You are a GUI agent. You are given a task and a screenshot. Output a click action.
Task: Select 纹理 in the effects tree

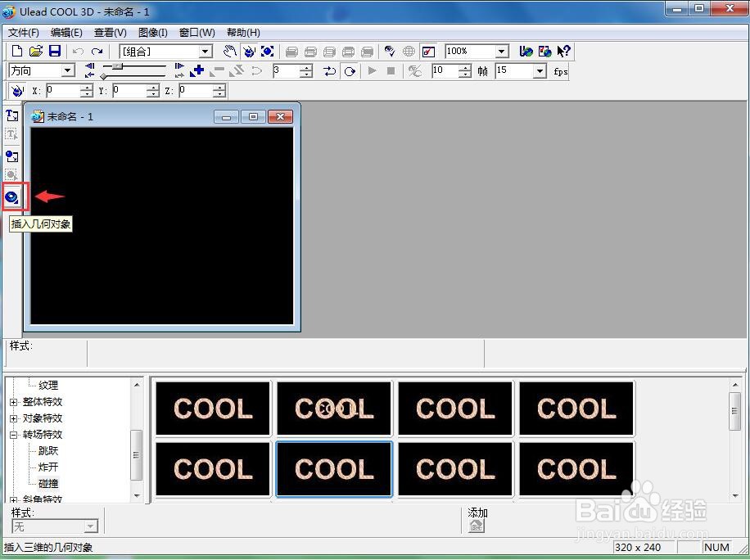point(48,385)
